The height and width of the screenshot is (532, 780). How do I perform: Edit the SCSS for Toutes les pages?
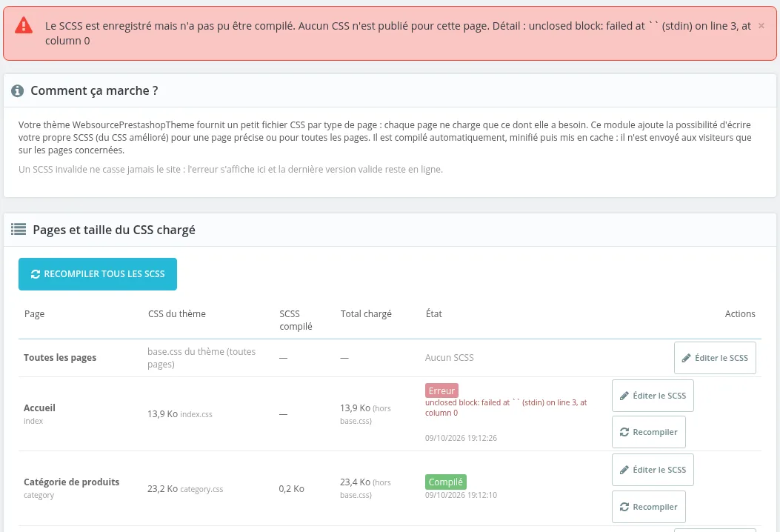click(715, 358)
